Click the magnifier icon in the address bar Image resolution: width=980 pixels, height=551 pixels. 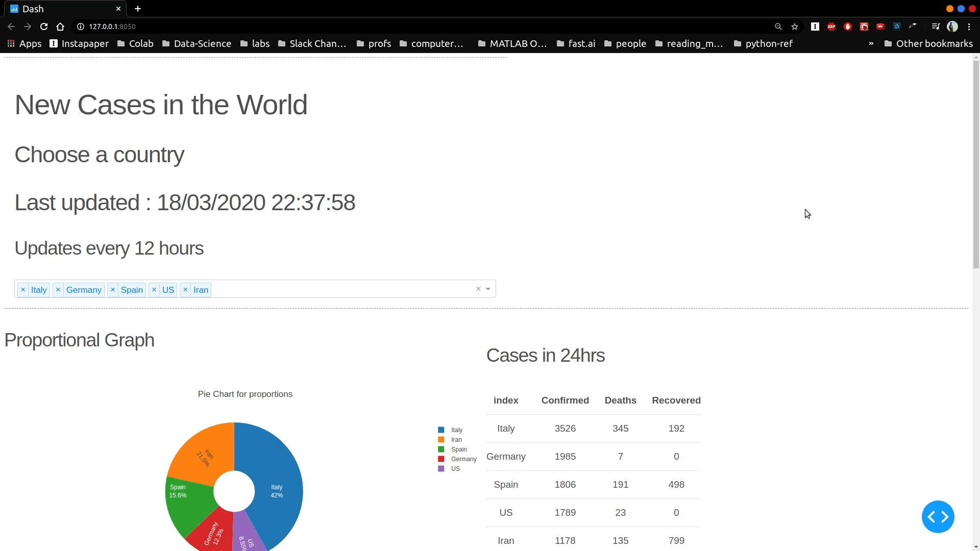(x=778, y=27)
